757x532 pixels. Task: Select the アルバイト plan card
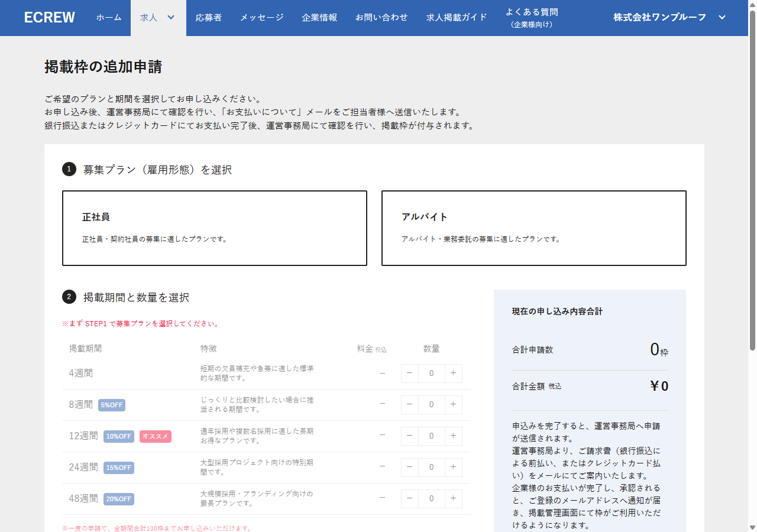(534, 228)
